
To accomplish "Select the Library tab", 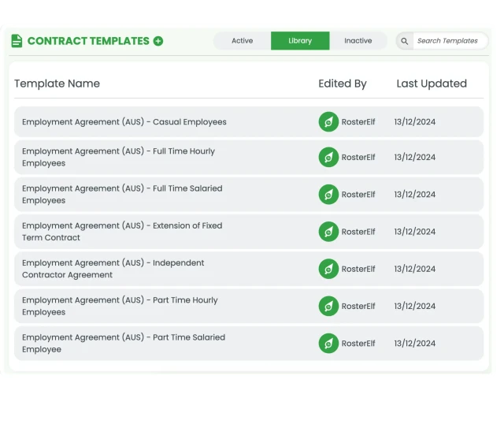I will pyautogui.click(x=300, y=41).
